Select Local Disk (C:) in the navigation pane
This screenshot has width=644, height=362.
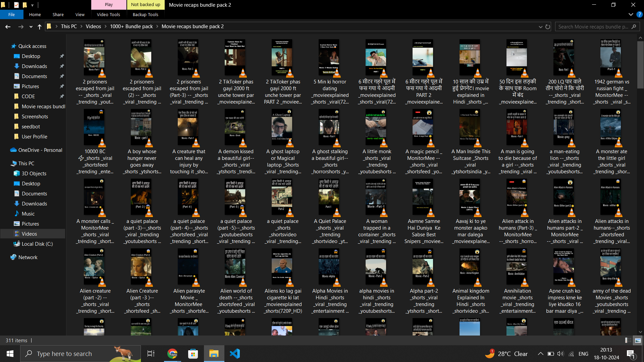pos(37,244)
